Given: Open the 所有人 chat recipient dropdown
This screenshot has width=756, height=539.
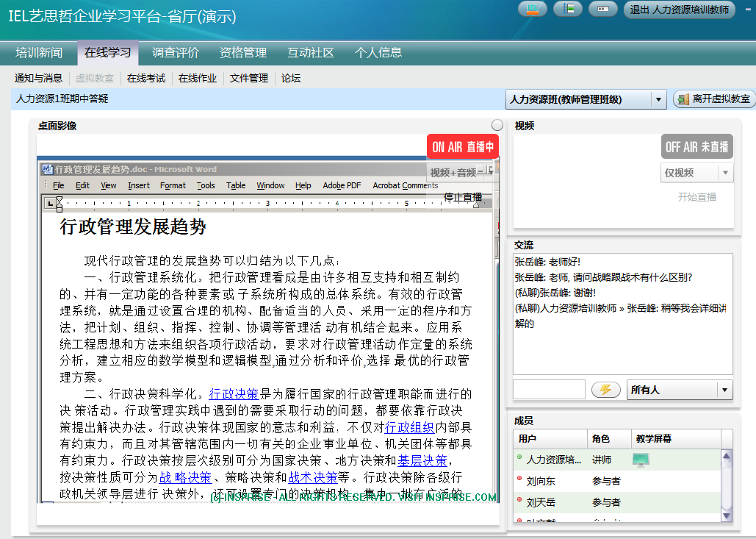Looking at the screenshot, I should (x=680, y=390).
